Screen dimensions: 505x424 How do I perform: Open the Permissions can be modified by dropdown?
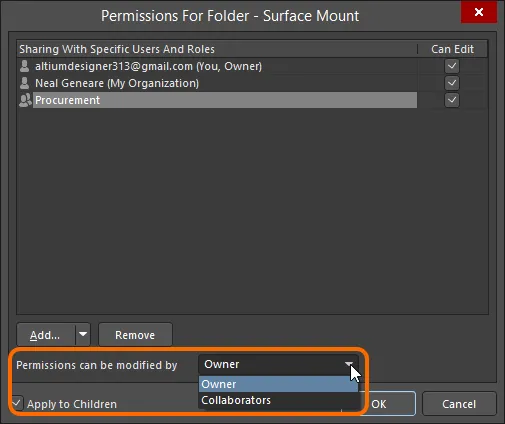click(x=278, y=364)
